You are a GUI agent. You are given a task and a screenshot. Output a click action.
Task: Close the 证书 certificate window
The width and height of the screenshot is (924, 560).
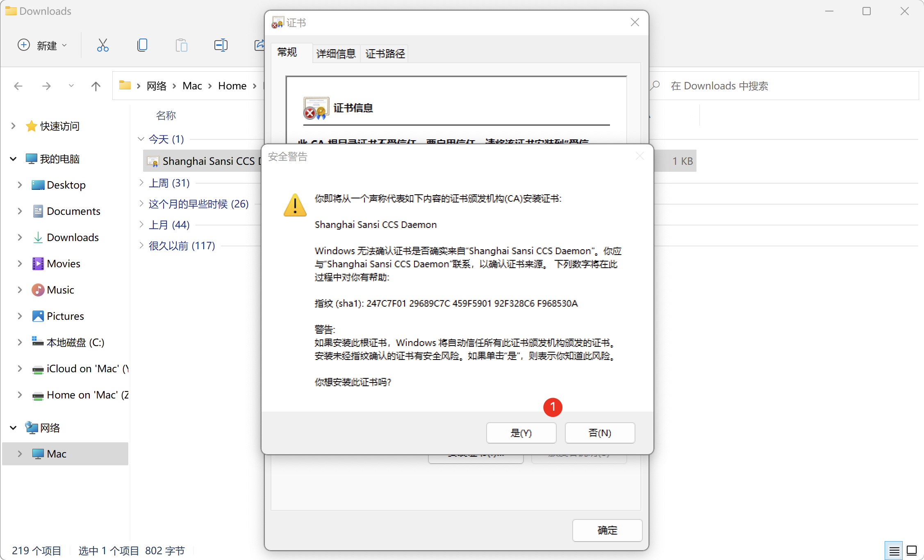tap(635, 22)
